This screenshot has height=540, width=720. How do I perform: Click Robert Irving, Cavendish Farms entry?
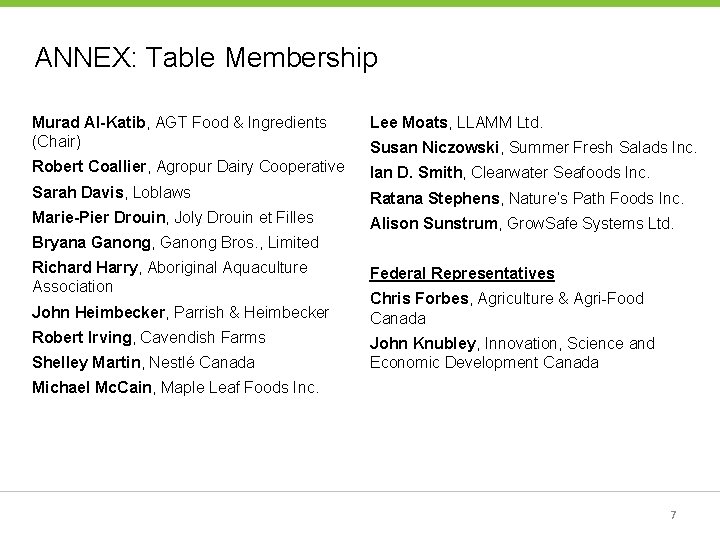click(148, 337)
